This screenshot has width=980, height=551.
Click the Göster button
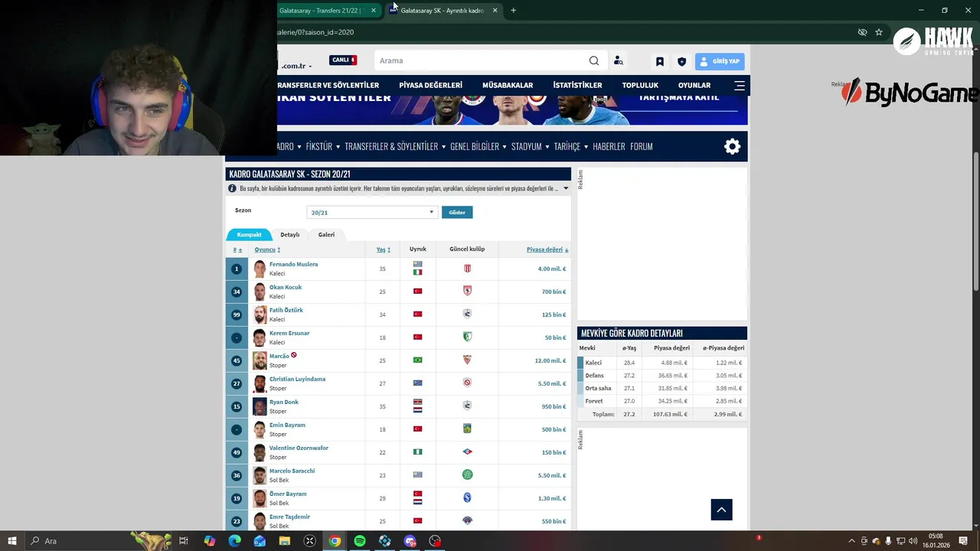pyautogui.click(x=457, y=212)
